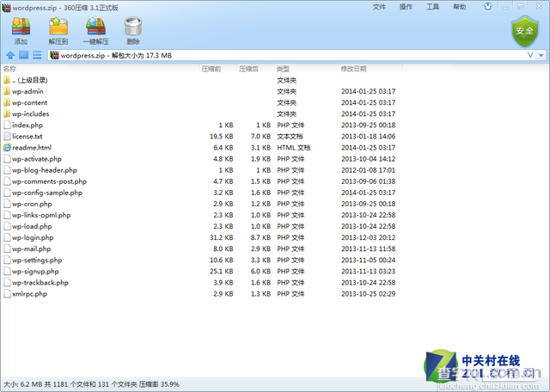Expand the address bar dropdown arrow
Viewport: 550px width, 392px height.
[x=541, y=55]
